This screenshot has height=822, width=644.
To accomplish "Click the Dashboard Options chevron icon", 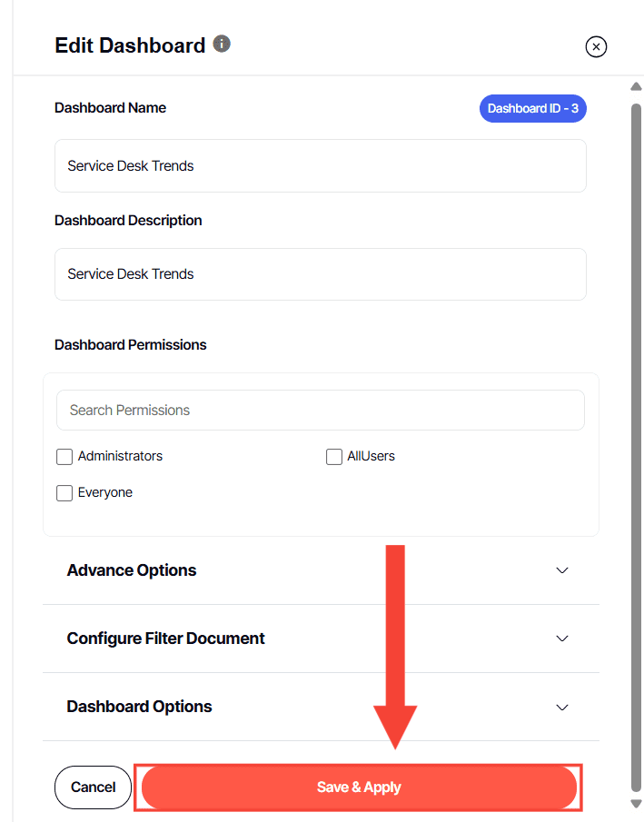I will (x=562, y=708).
